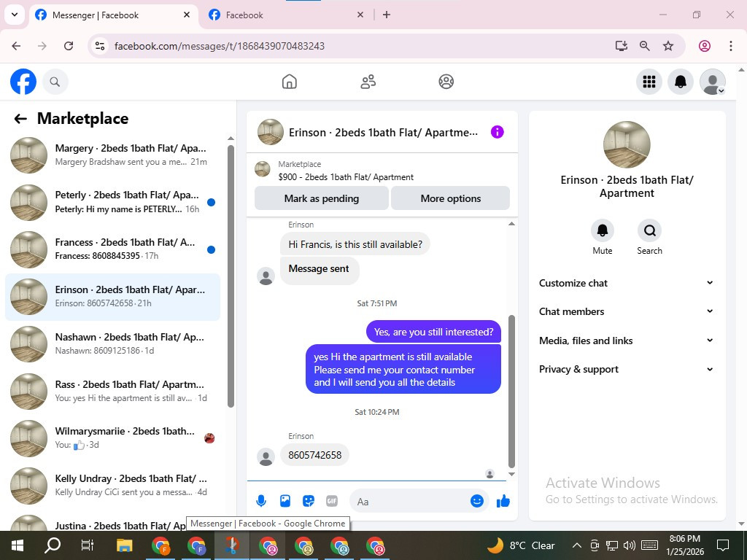
Task: Open the Notifications bell in header
Action: point(681,82)
